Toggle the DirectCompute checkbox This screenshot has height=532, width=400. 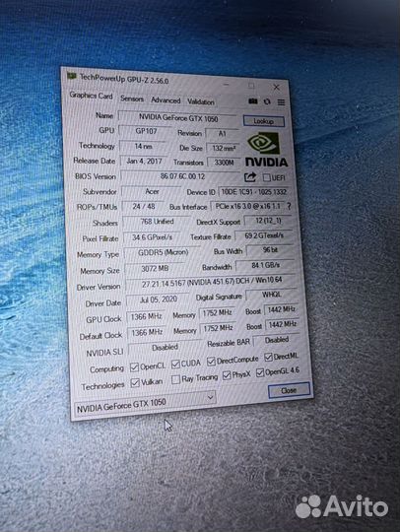(211, 362)
